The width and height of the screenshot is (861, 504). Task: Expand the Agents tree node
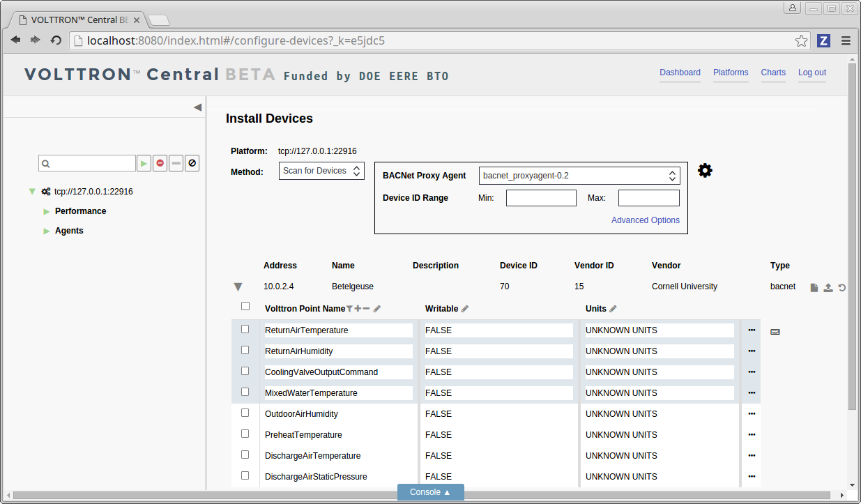(x=47, y=231)
